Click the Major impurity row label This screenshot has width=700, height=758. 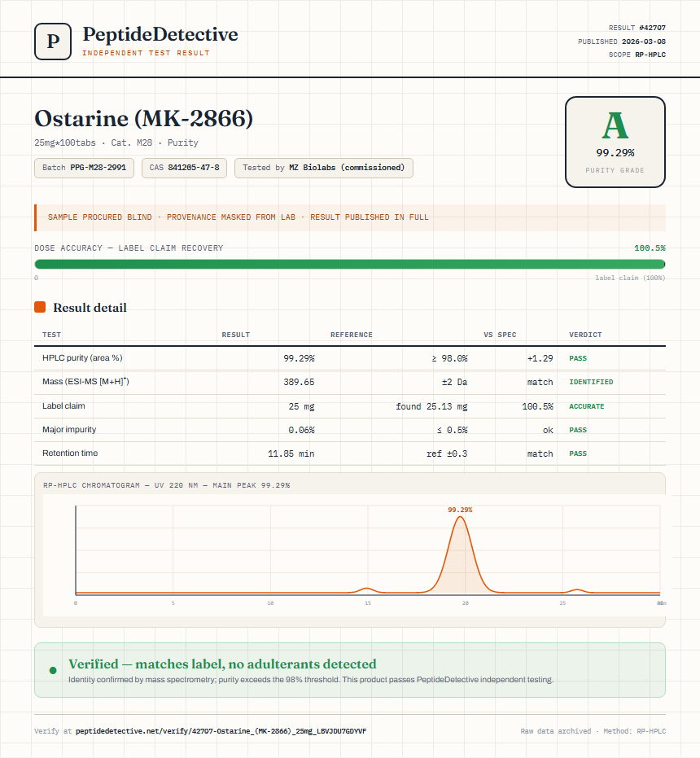point(69,429)
